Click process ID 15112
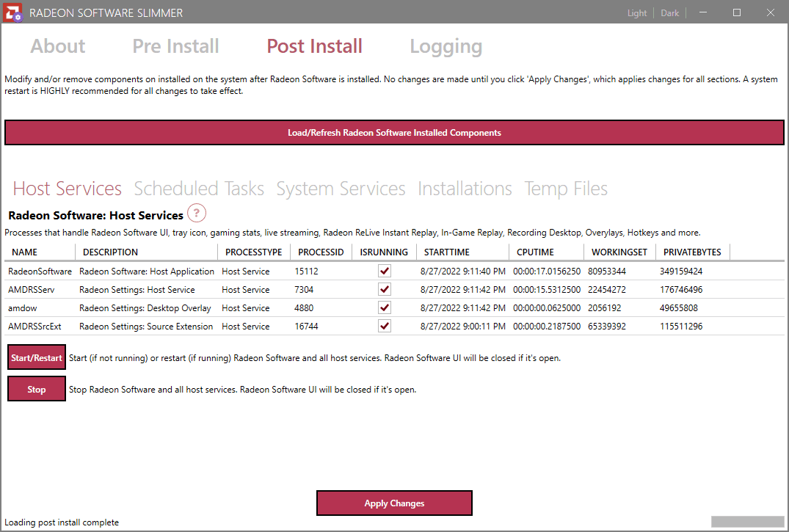Image resolution: width=789 pixels, height=532 pixels. 307,272
